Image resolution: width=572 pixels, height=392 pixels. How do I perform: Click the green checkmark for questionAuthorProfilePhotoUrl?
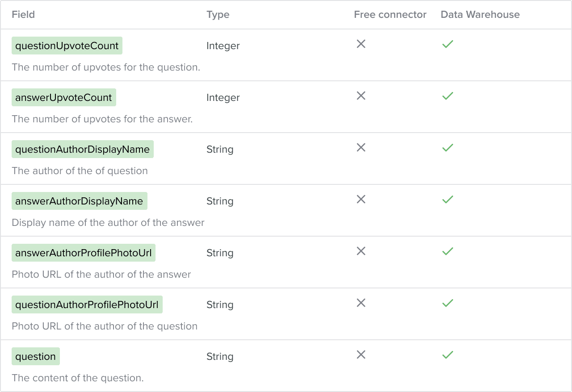tap(448, 303)
